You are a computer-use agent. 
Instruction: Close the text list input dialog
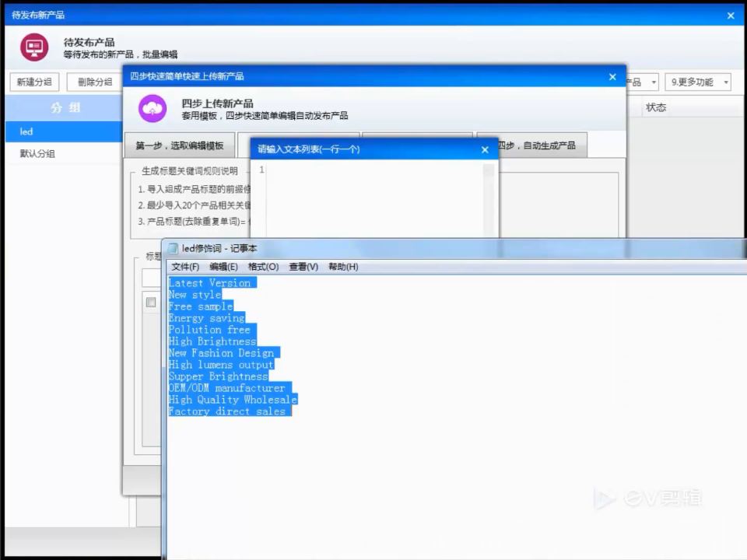[x=485, y=149]
